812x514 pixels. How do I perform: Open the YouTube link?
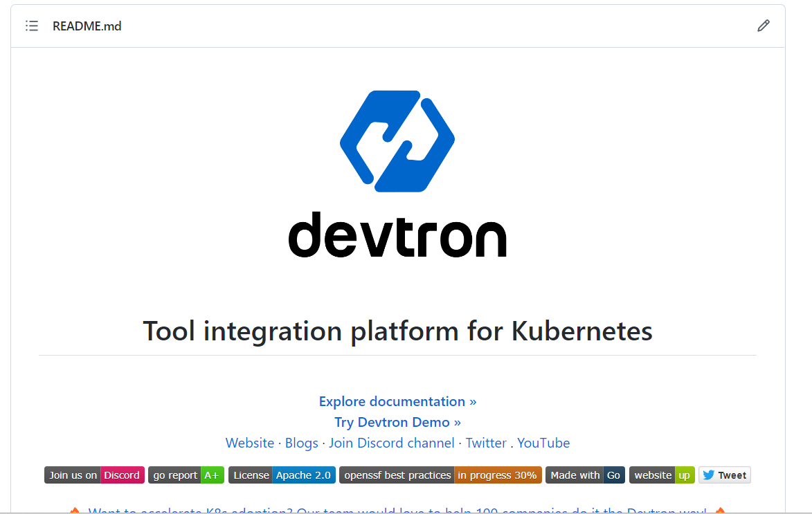pos(543,443)
